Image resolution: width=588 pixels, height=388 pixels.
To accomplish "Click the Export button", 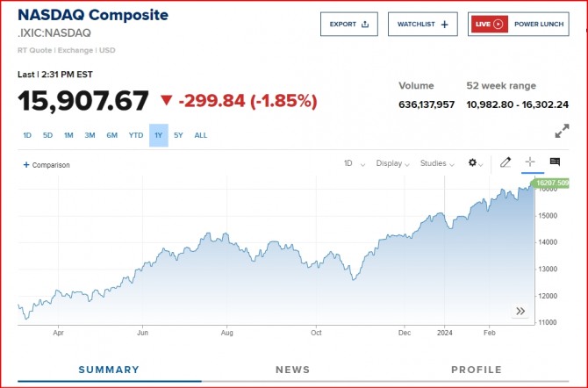I will click(x=348, y=25).
